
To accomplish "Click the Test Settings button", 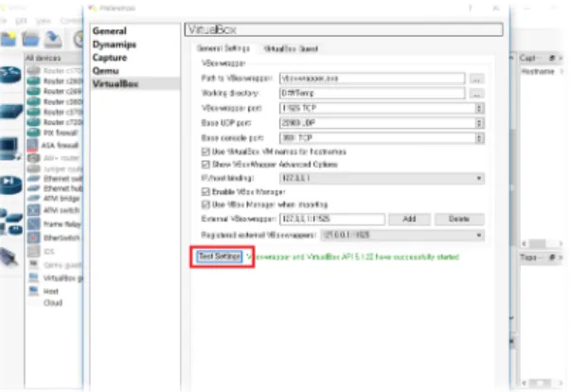I will click(220, 257).
